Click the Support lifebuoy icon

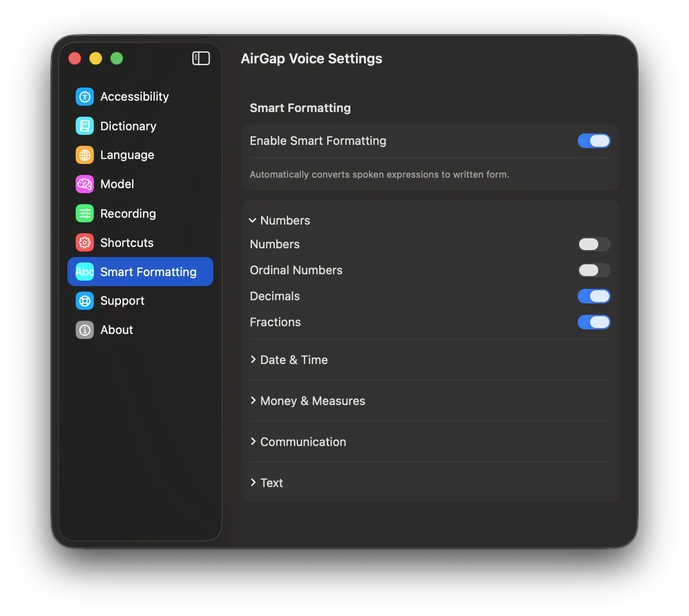pos(85,301)
